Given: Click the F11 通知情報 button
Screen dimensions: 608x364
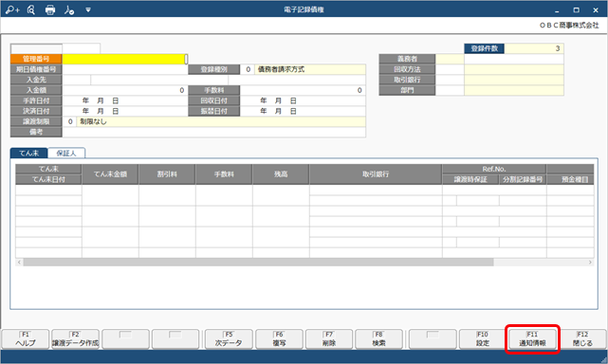Looking at the screenshot, I should click(532, 339).
